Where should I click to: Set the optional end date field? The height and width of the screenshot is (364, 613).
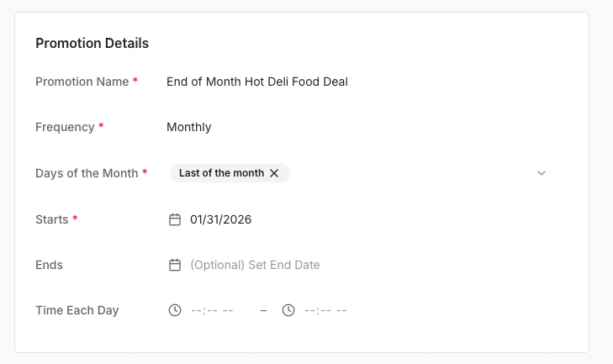click(x=255, y=265)
